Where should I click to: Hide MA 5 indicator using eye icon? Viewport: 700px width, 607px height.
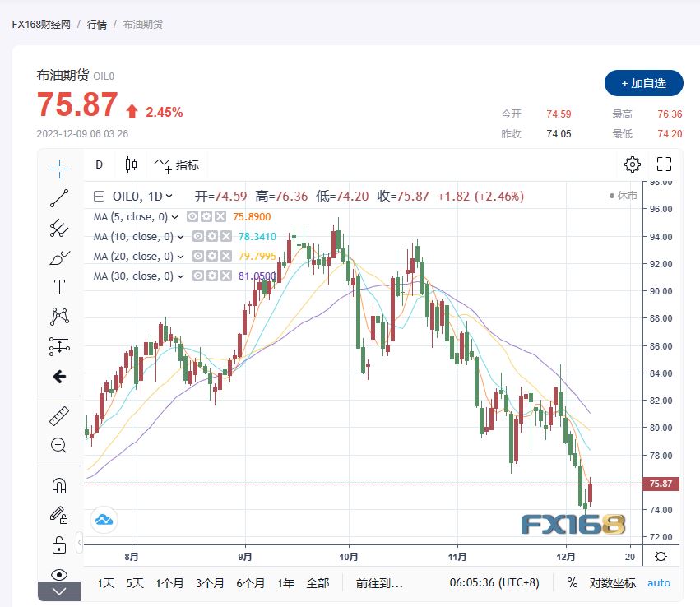(x=192, y=217)
